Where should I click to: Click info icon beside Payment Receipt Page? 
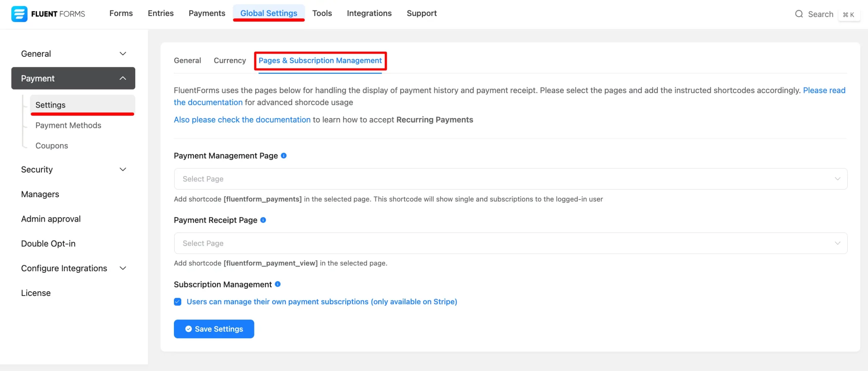263,220
